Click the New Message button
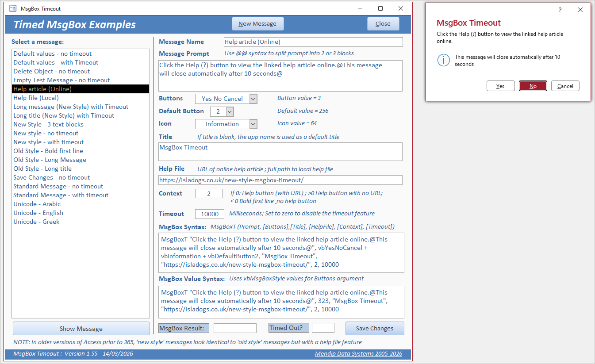Viewport: 595px width, 364px height. [257, 24]
